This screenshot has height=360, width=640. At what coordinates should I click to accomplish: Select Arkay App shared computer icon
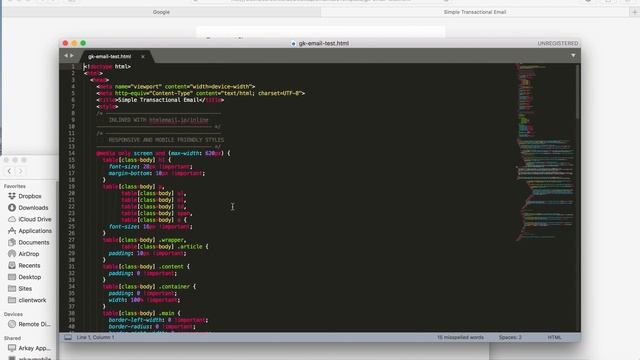[x=12, y=348]
